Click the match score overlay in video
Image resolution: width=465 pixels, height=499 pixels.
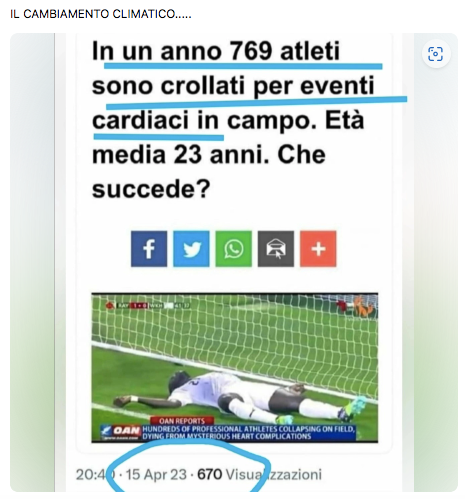click(148, 305)
